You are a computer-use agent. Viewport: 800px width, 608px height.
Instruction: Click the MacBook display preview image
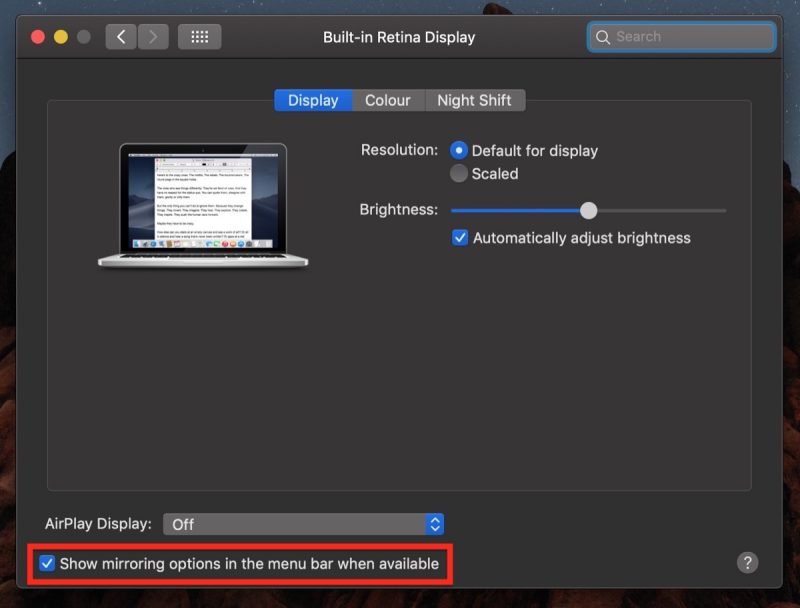[x=203, y=206]
